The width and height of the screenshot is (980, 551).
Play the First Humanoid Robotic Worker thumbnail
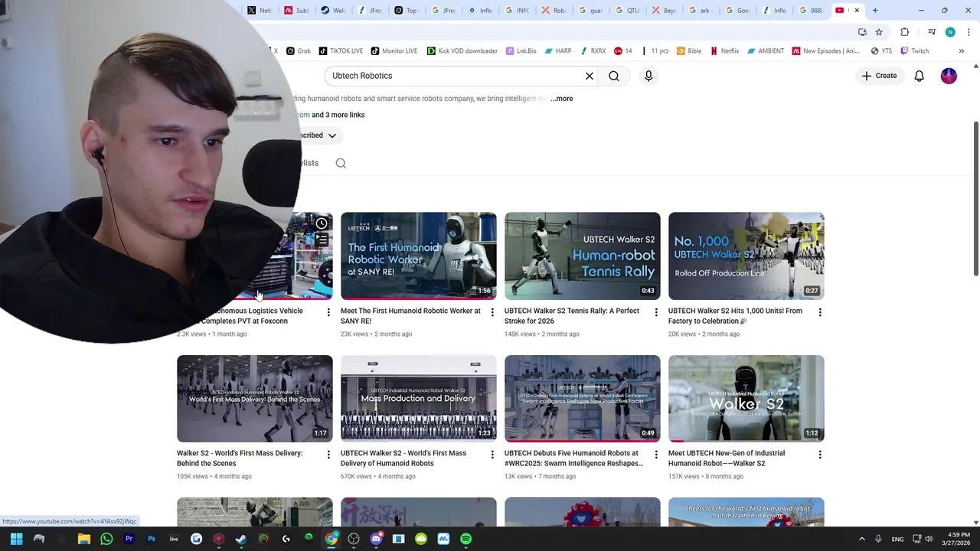point(418,256)
